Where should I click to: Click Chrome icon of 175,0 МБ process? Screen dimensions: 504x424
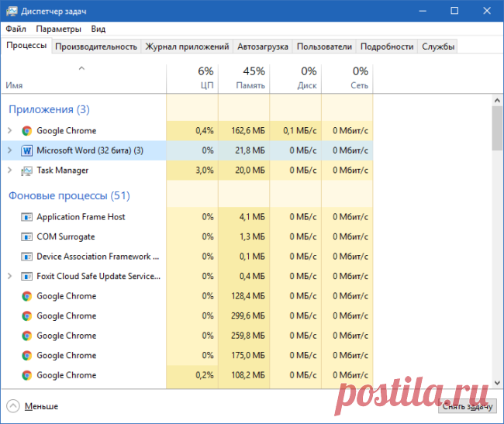pyautogui.click(x=27, y=356)
